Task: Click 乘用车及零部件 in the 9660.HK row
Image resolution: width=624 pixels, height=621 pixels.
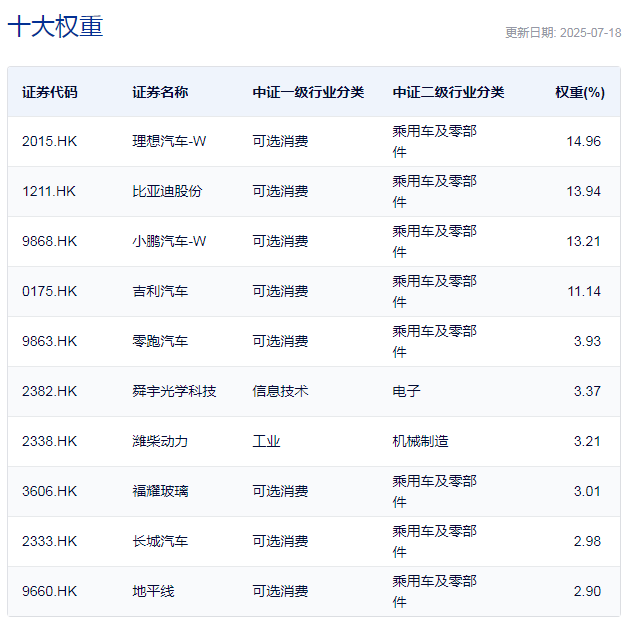Action: click(435, 592)
